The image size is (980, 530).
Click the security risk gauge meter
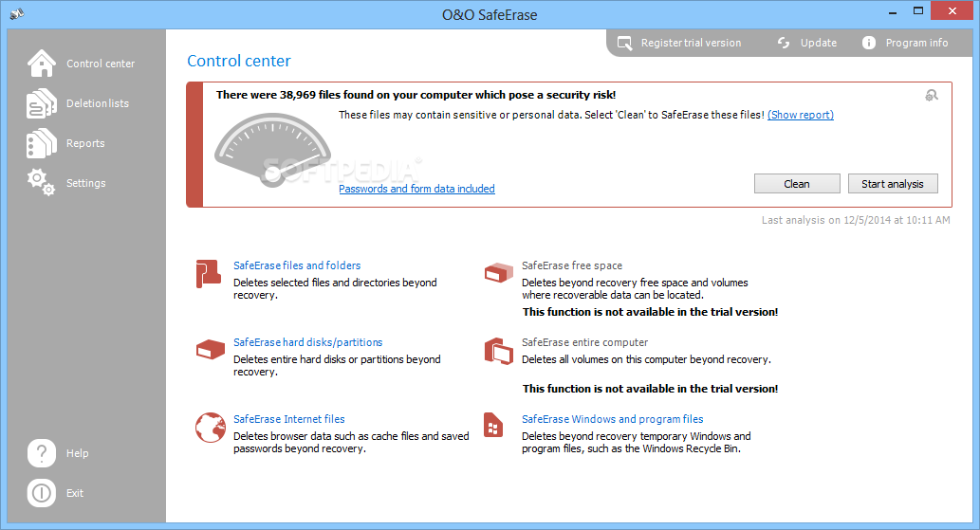(x=272, y=150)
